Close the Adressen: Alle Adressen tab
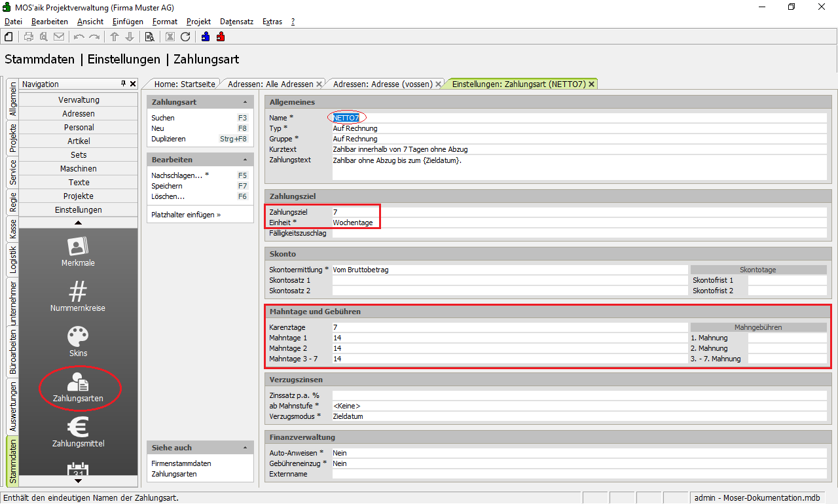The width and height of the screenshot is (838, 504). click(319, 84)
